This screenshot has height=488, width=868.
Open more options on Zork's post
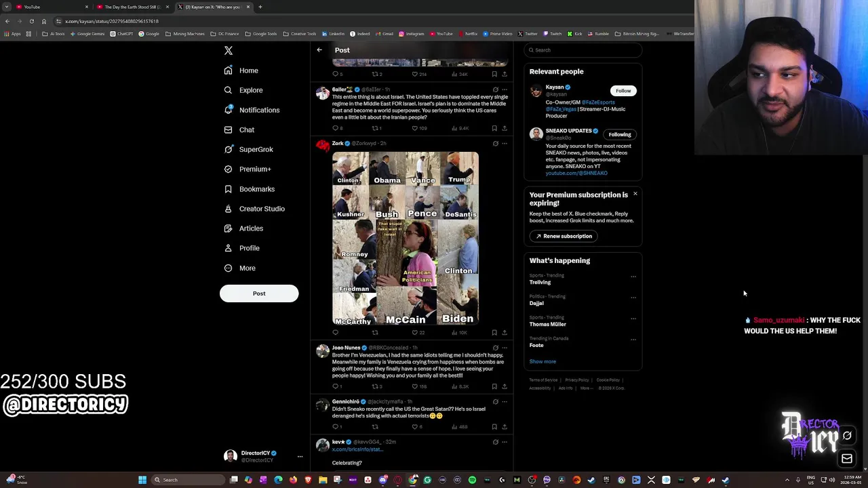coord(505,144)
